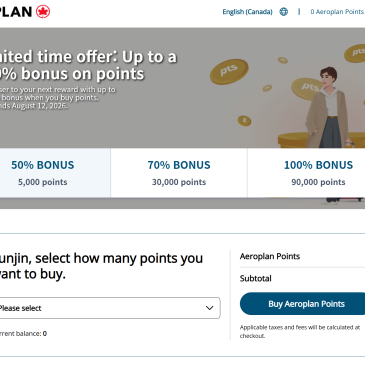The width and height of the screenshot is (365, 365).
Task: Click the pts coin behind the woman's shoulder
Action: [x=307, y=88]
